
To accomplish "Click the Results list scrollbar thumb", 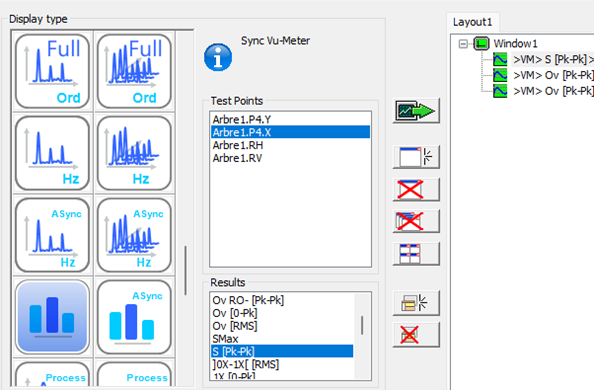I will click(x=362, y=326).
